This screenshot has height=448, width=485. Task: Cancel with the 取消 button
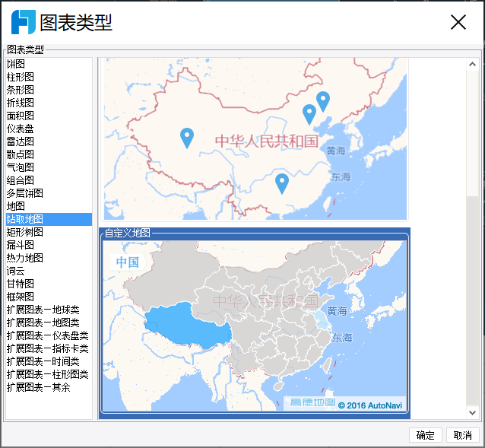pyautogui.click(x=463, y=435)
